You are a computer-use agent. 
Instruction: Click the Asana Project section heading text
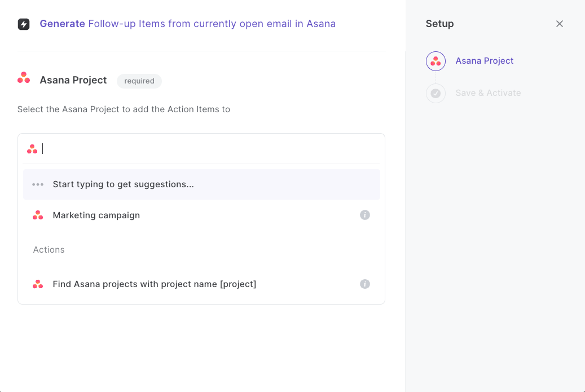coord(73,80)
